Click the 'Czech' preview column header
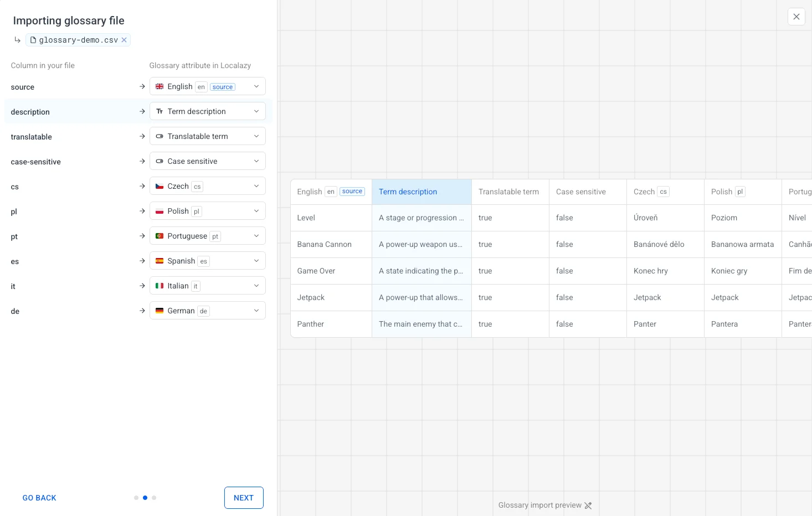Viewport: 812px width, 516px height. coord(665,192)
